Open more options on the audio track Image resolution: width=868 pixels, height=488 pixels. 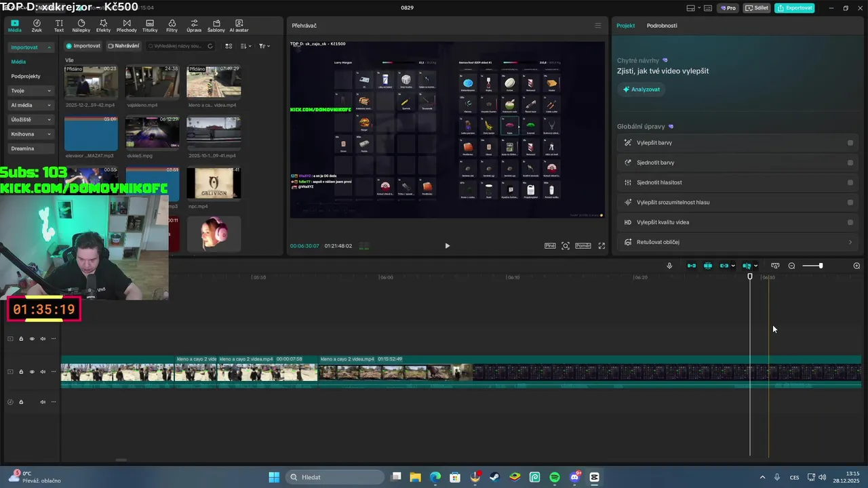coord(54,402)
